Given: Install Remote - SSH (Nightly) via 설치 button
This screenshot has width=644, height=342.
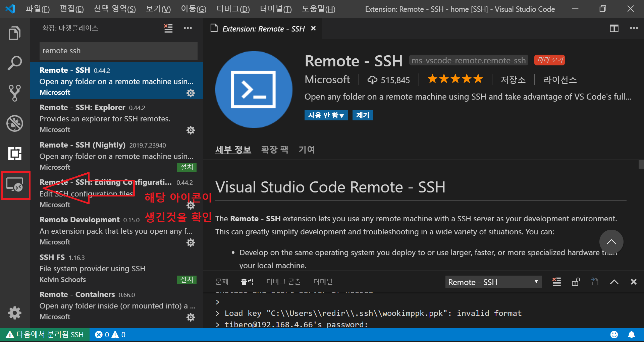Looking at the screenshot, I should click(187, 167).
